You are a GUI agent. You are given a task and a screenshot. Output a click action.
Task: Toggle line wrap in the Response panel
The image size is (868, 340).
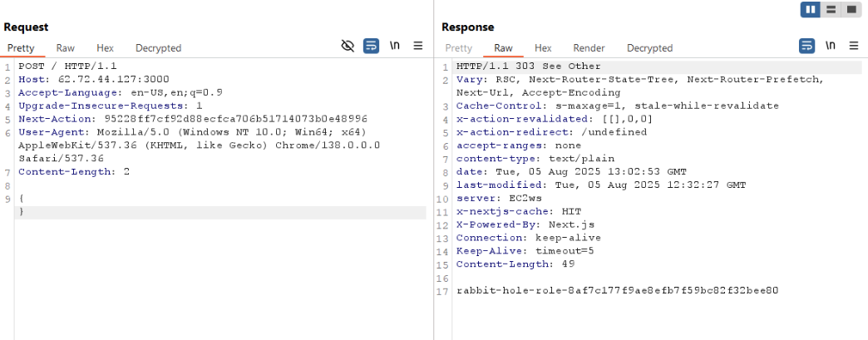(806, 46)
